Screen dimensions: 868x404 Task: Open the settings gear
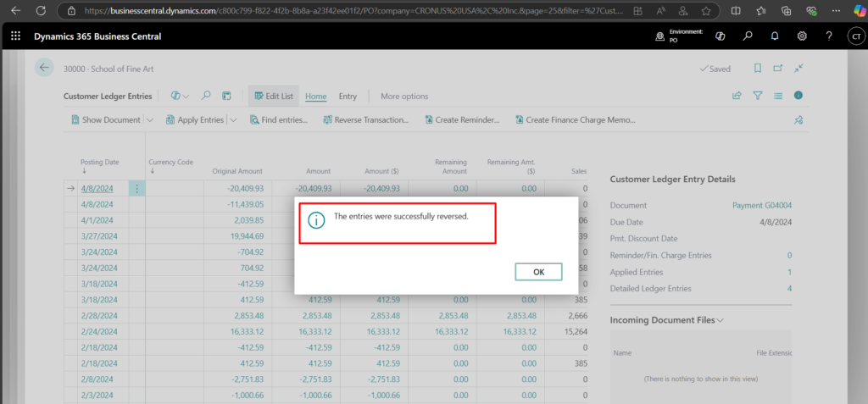801,36
